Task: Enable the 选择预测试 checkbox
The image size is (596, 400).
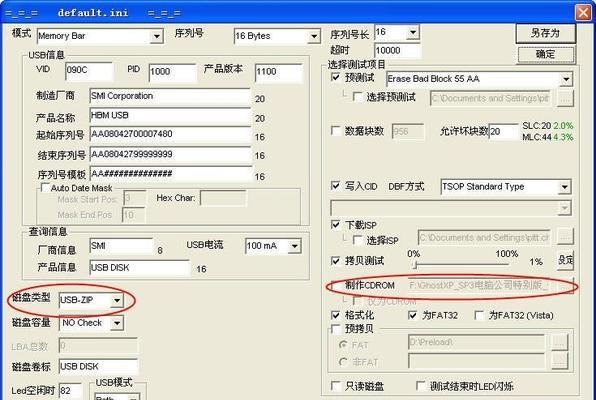Action: click(357, 97)
